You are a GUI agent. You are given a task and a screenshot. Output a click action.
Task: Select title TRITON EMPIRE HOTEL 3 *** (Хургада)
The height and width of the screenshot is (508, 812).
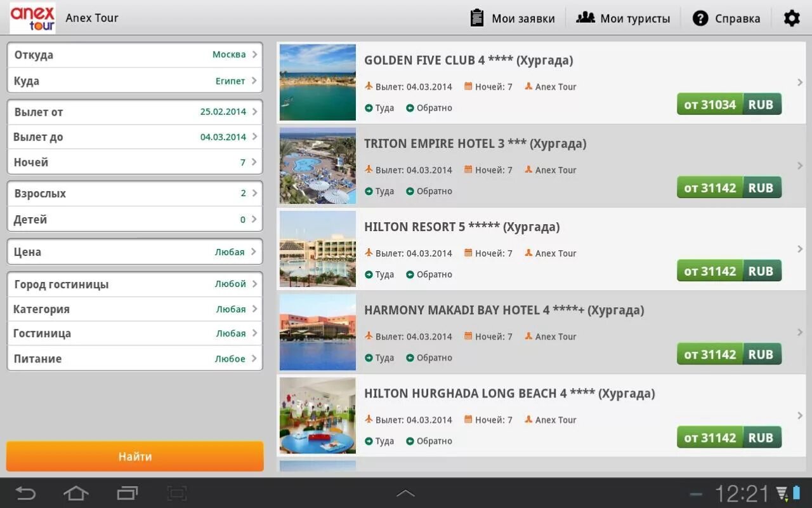pyautogui.click(x=475, y=144)
